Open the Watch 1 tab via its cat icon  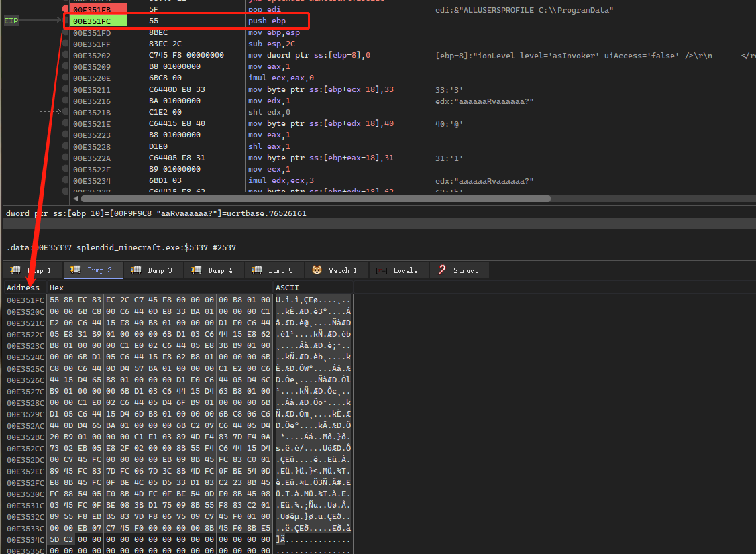[317, 270]
